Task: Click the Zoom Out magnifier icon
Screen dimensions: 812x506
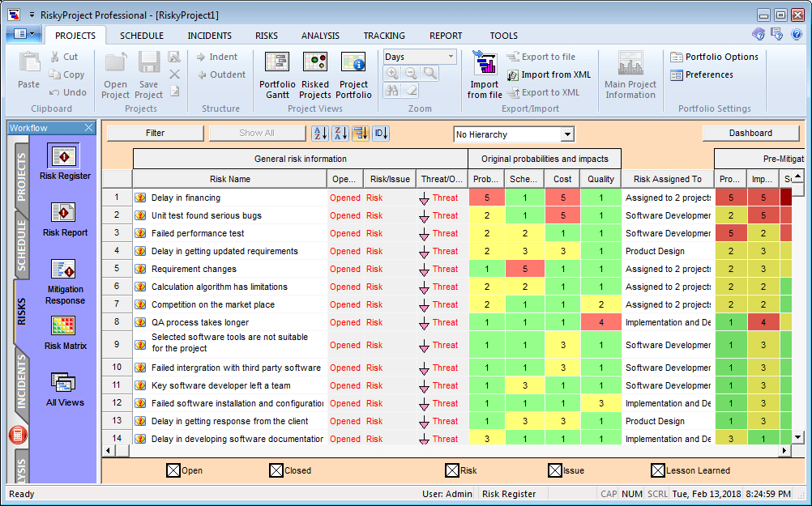Action: (x=411, y=74)
